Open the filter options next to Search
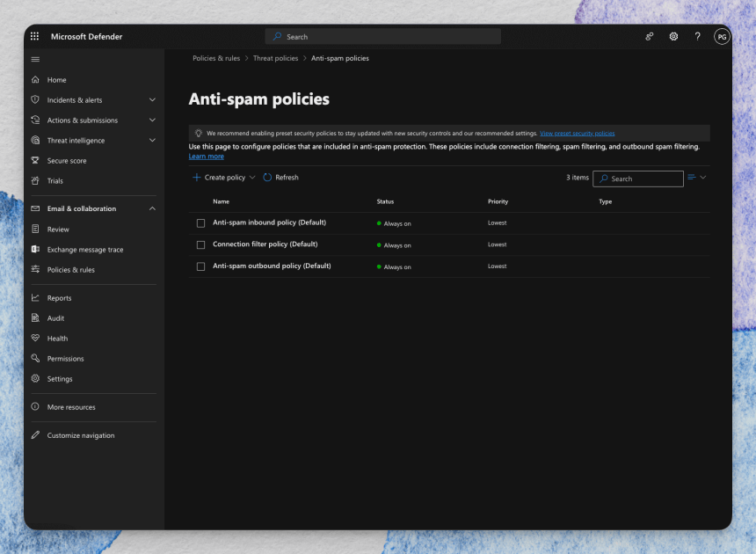756x554 pixels. [x=696, y=178]
